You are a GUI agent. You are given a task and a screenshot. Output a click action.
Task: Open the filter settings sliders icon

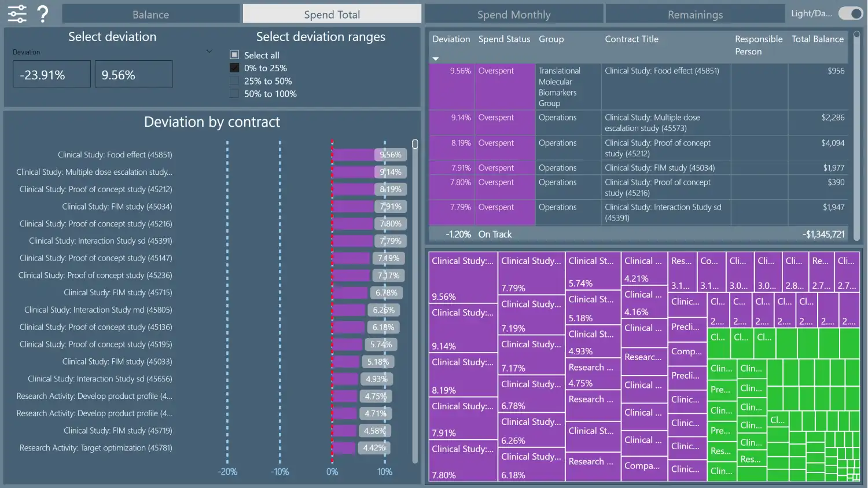(17, 13)
